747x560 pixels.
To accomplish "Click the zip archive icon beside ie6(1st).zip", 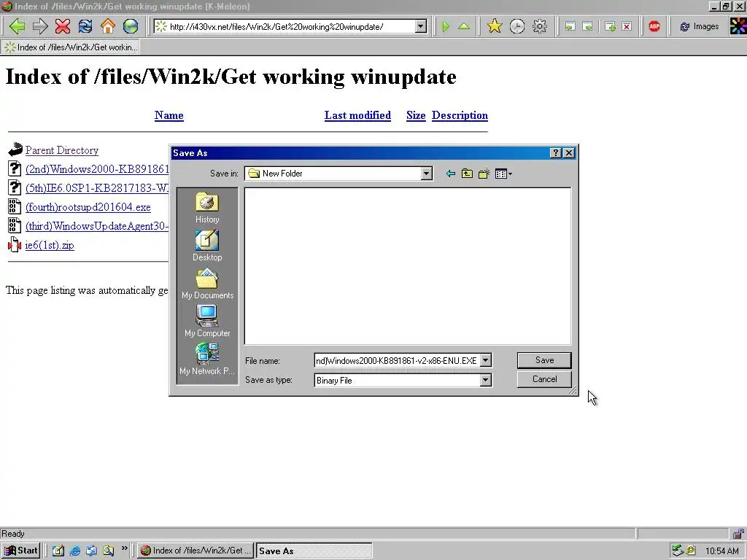I will (x=15, y=245).
